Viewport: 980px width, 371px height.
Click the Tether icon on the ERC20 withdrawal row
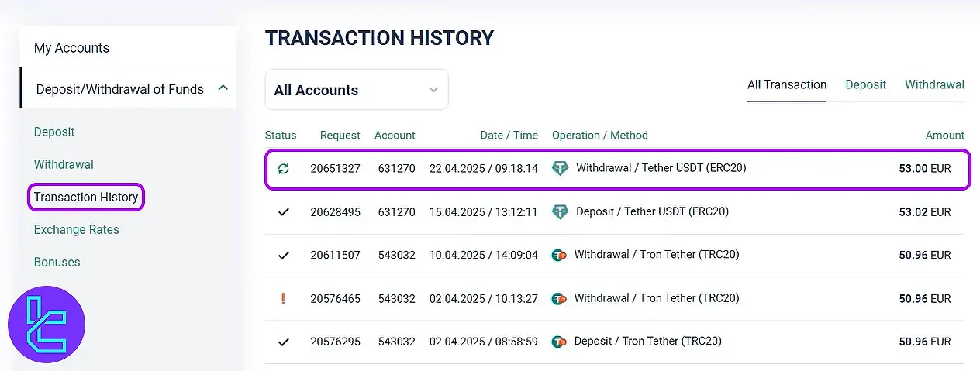560,168
